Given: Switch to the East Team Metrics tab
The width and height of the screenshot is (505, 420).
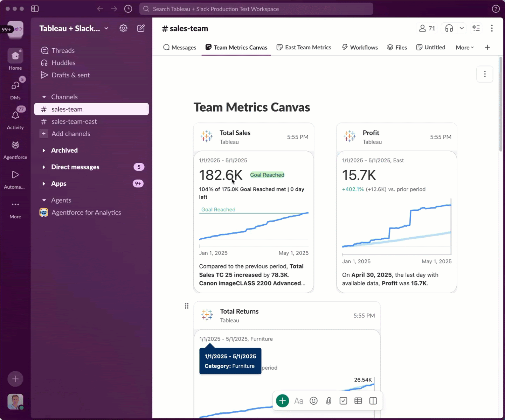Looking at the screenshot, I should point(304,47).
